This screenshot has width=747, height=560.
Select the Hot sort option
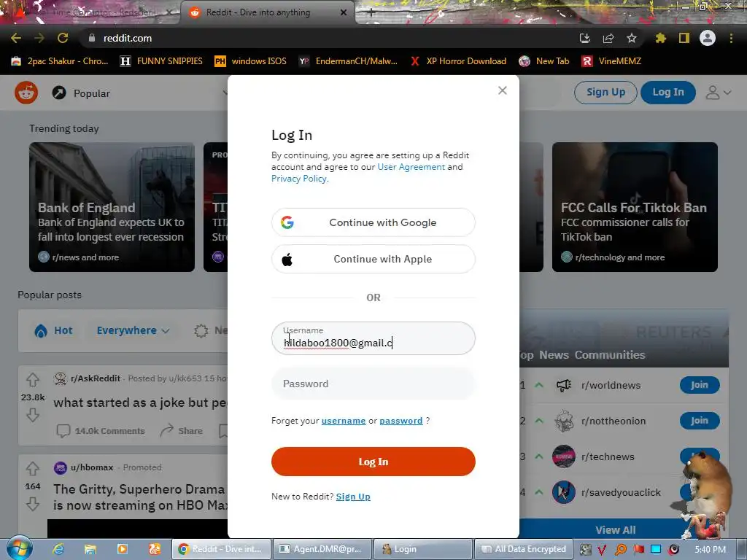54,330
